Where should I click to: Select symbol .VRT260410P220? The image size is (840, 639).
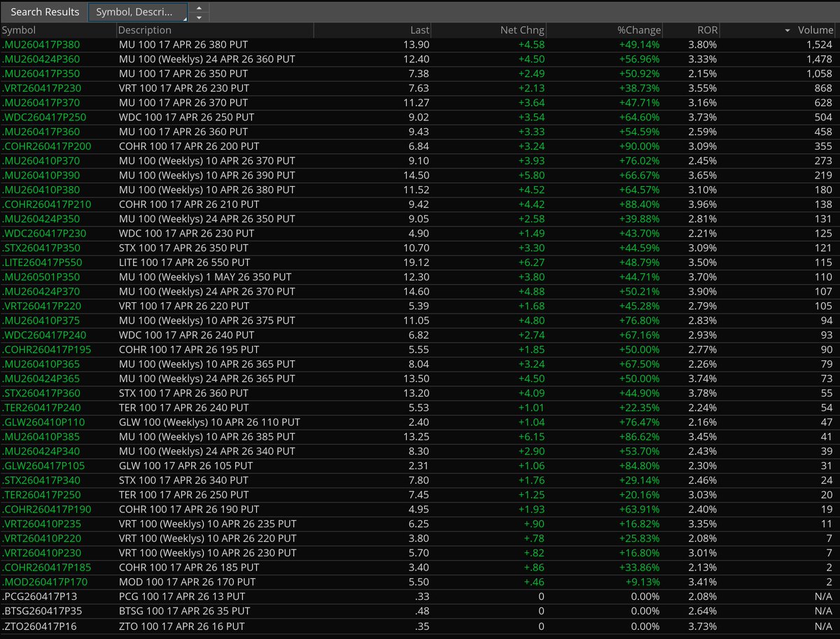pos(42,538)
